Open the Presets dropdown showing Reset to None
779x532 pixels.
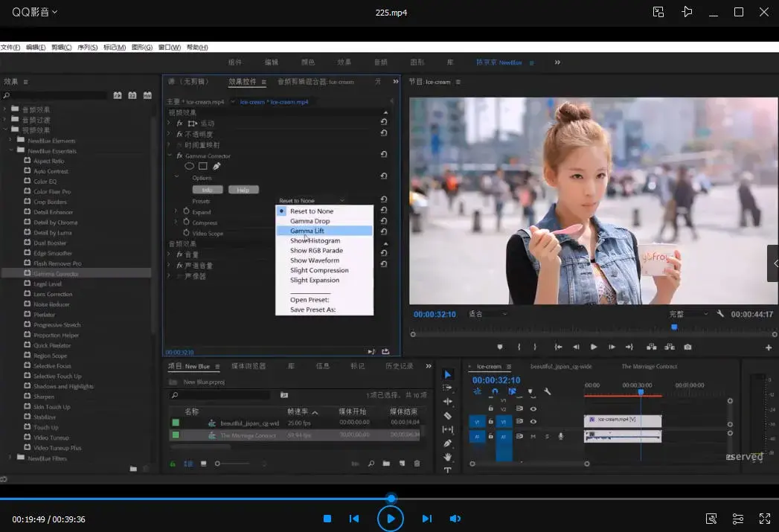312,201
